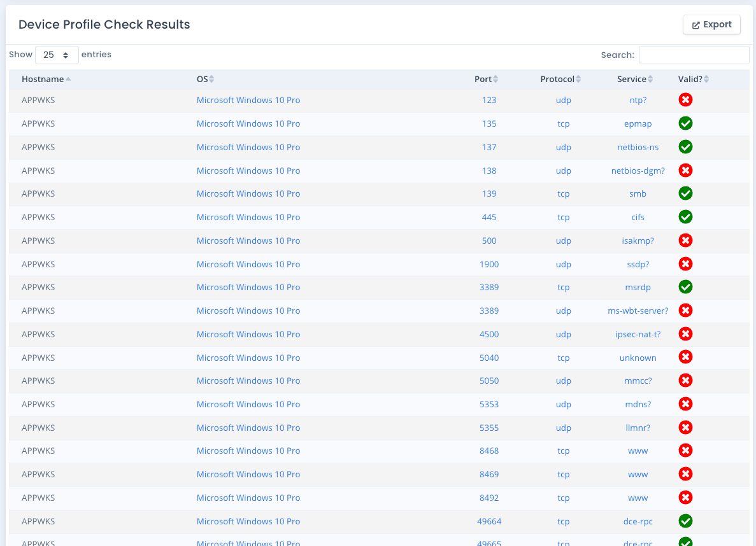Click red X icon for ipsec-nat-t? row
Screen dimensions: 756x546
(685, 334)
